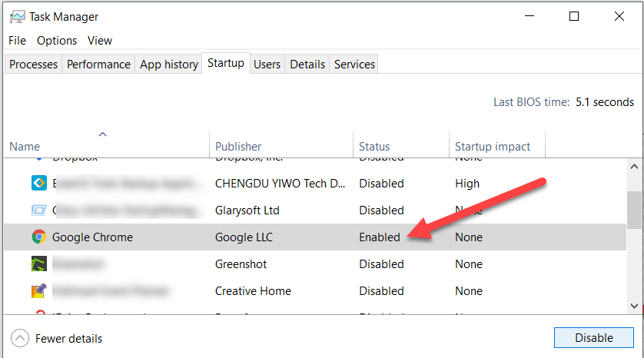Click scrollbar down arrow in startup list
This screenshot has height=358, width=644.
[634, 306]
